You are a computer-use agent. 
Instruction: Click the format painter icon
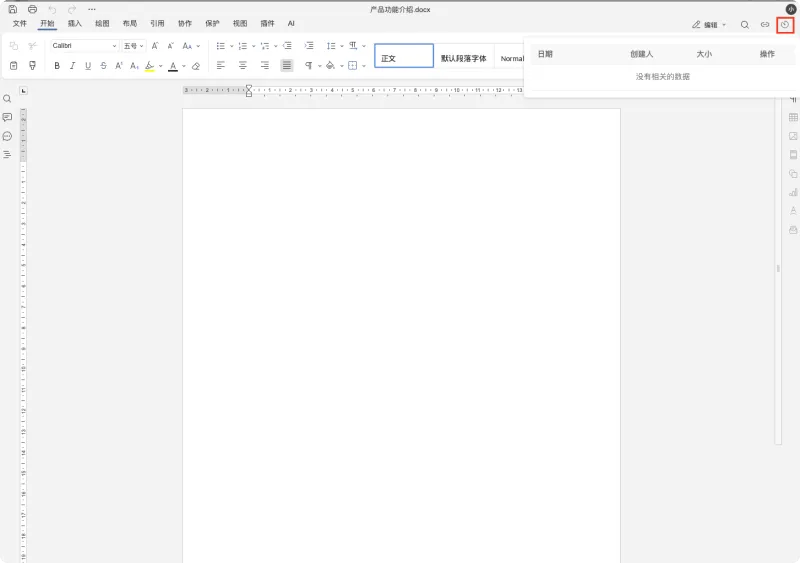[x=32, y=65]
